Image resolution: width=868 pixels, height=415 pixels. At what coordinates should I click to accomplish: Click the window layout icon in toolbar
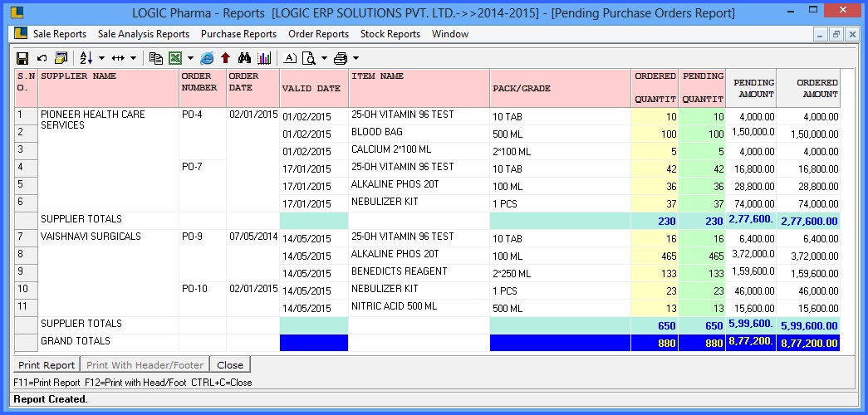click(61, 57)
